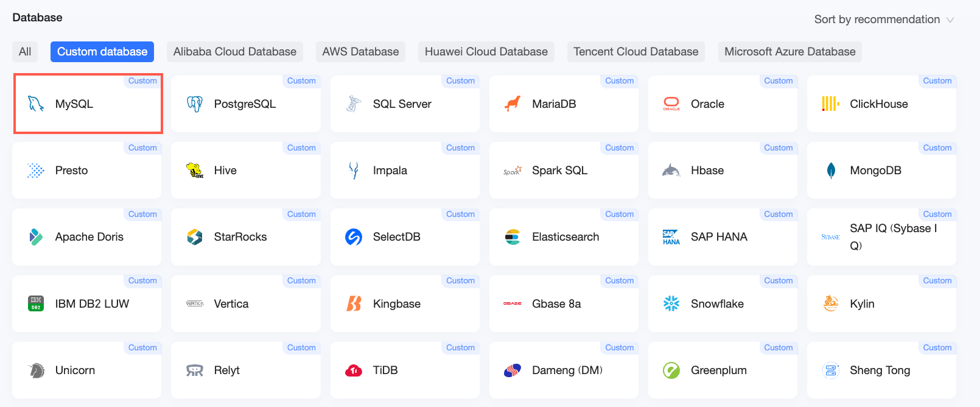The image size is (980, 407).
Task: Open the Microsoft Azure Database tab
Action: tap(790, 52)
